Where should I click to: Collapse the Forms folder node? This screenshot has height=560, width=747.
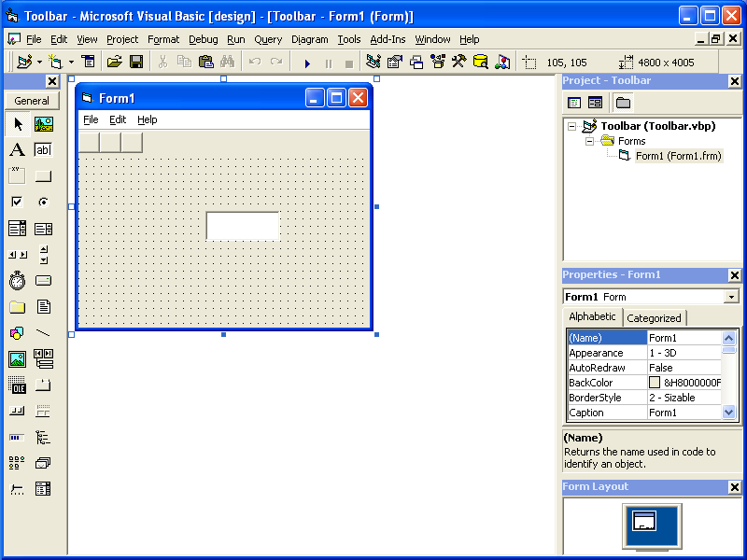(x=589, y=141)
